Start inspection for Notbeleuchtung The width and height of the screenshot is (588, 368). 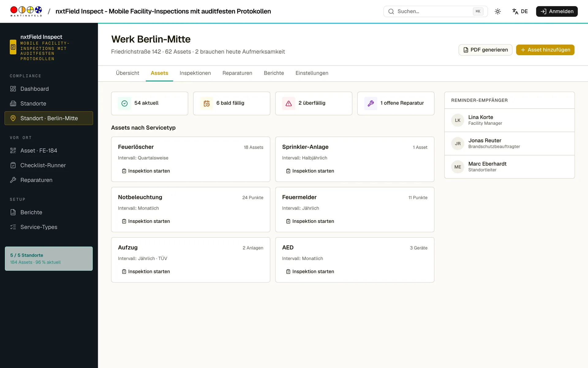click(x=146, y=221)
